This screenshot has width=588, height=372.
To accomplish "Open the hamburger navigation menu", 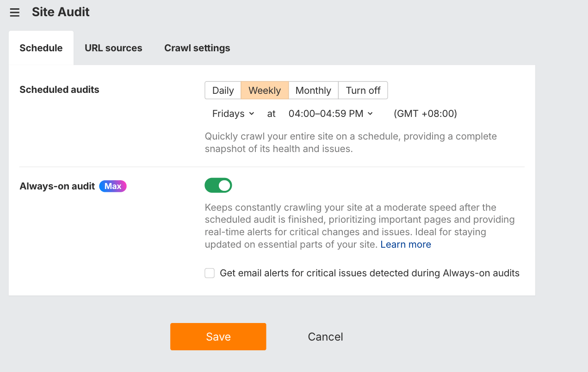I will tap(15, 12).
